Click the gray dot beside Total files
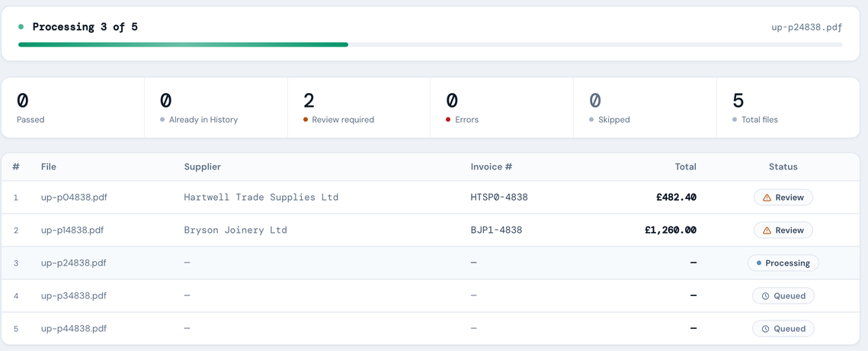The height and width of the screenshot is (351, 868). point(735,120)
